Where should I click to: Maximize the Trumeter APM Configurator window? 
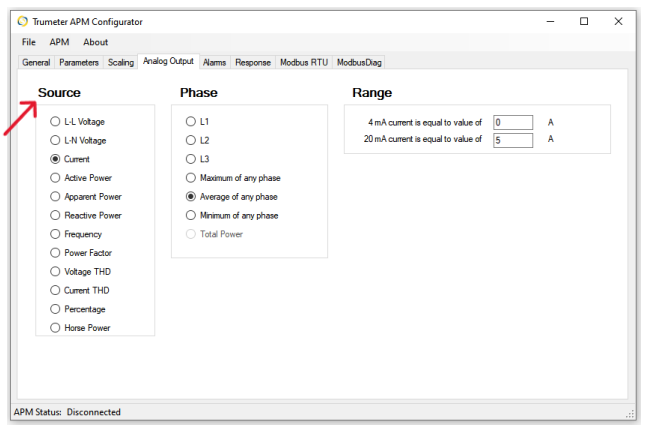(584, 21)
